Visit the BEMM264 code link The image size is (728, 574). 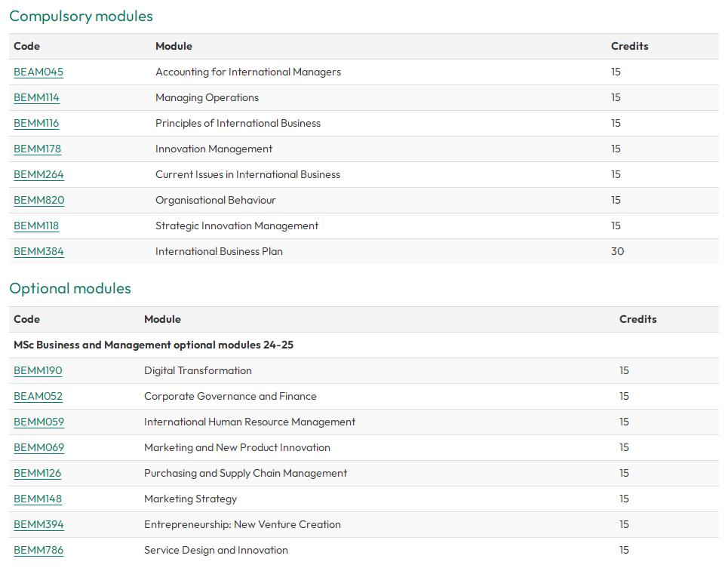click(38, 174)
